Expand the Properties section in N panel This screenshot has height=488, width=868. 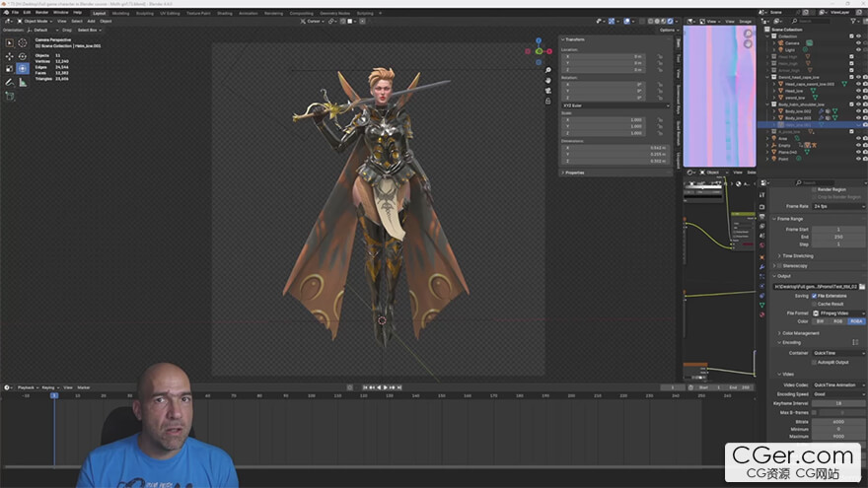point(573,173)
